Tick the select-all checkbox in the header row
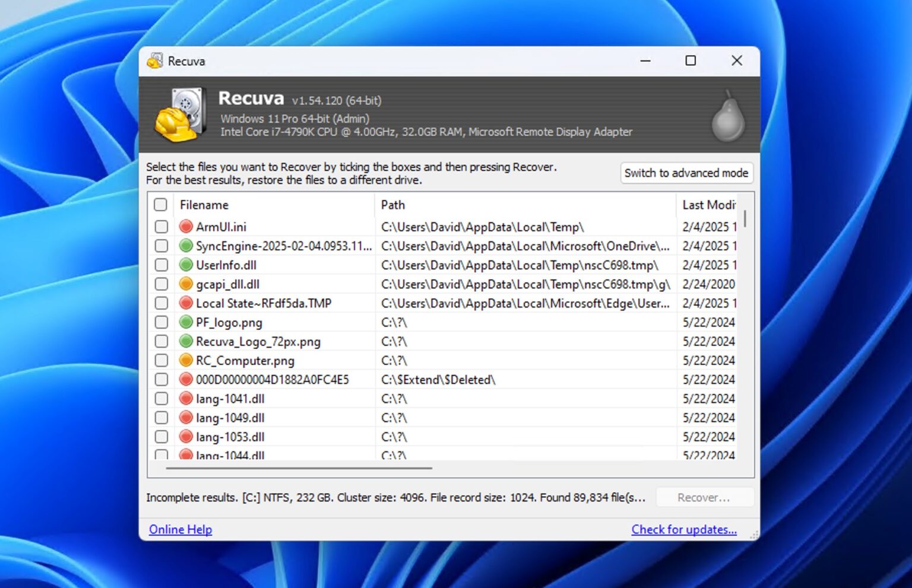 click(160, 204)
